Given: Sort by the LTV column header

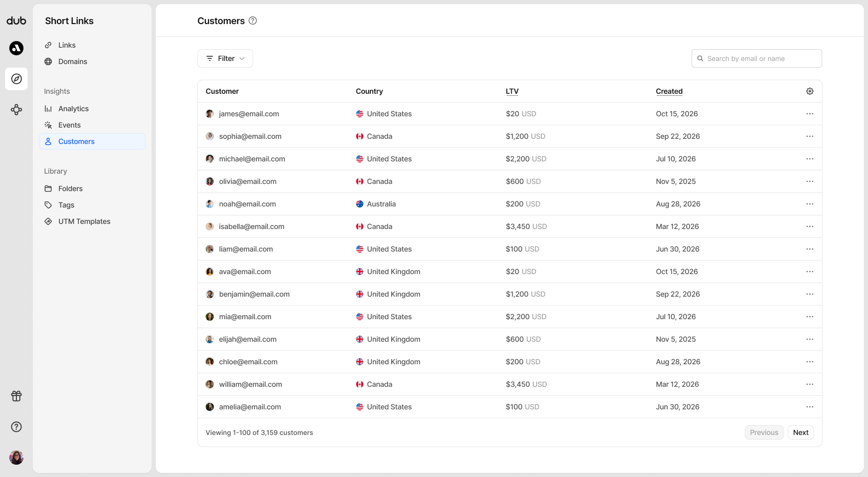Looking at the screenshot, I should pyautogui.click(x=512, y=91).
